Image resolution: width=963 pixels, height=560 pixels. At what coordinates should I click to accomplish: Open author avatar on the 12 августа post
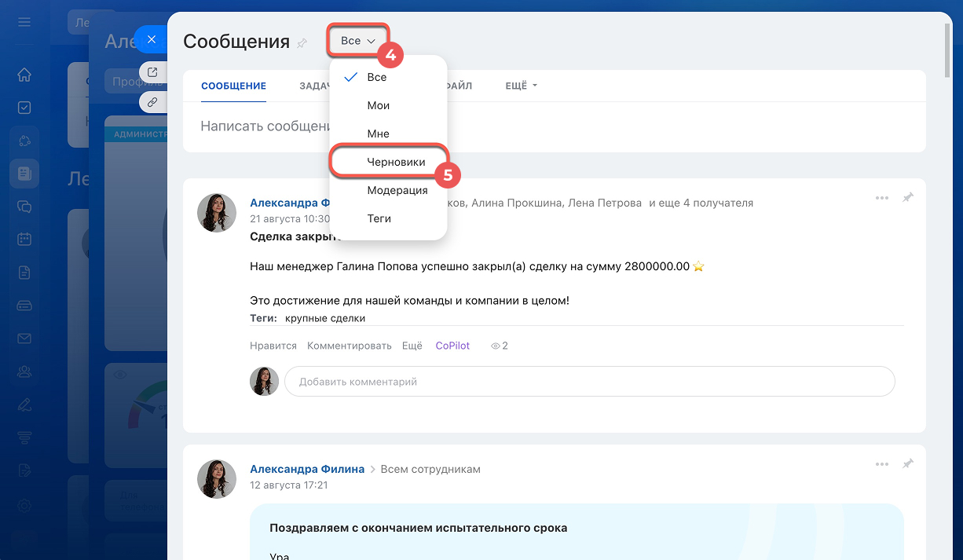click(217, 479)
